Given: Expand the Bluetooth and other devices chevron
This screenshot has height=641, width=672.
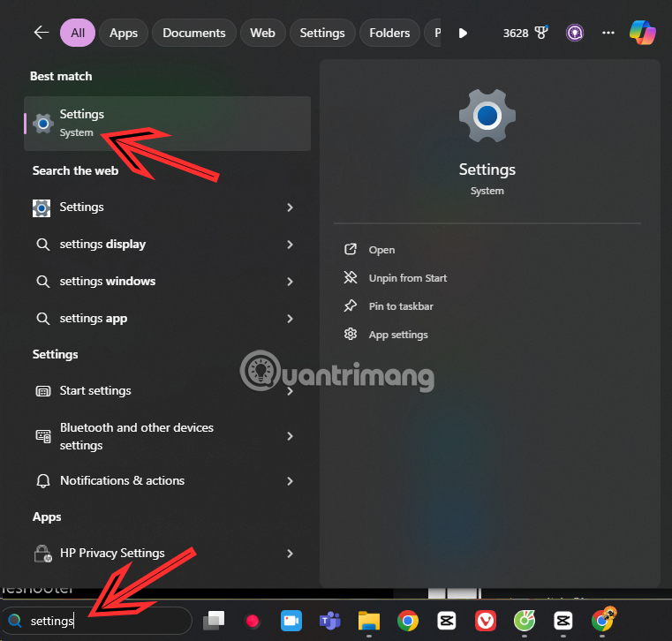Looking at the screenshot, I should point(291,436).
